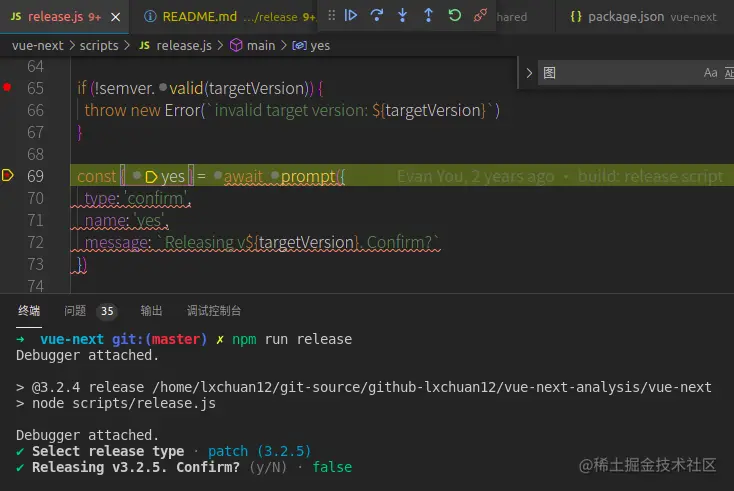Disconnect the debugger with plug icon

click(x=480, y=15)
